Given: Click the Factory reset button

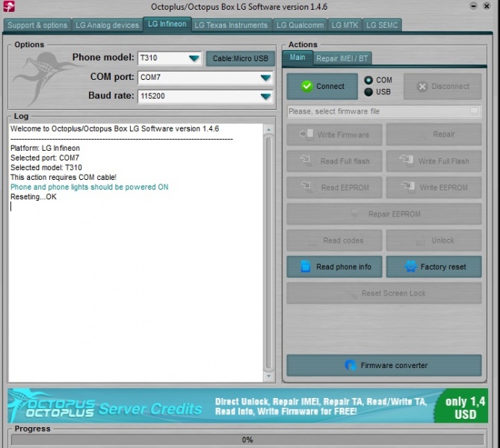Looking at the screenshot, I should [433, 267].
